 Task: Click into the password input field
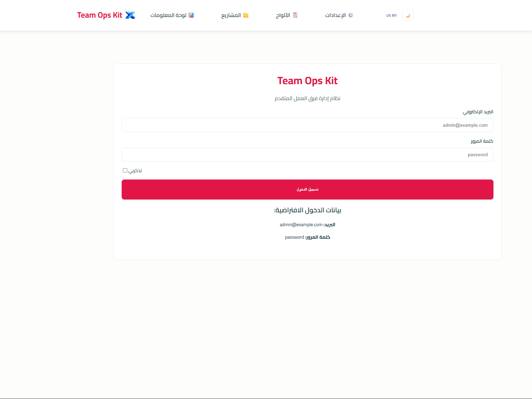(x=307, y=155)
